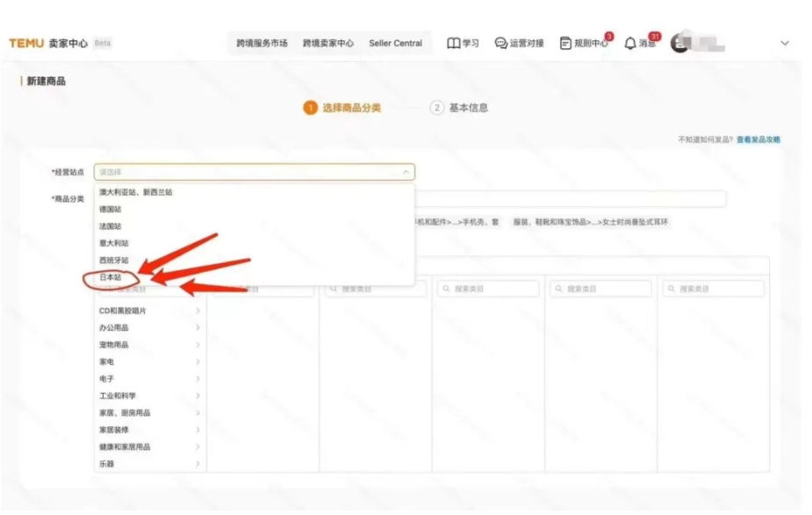This screenshot has width=812, height=515.
Task: Click the user avatar picture
Action: (x=680, y=43)
